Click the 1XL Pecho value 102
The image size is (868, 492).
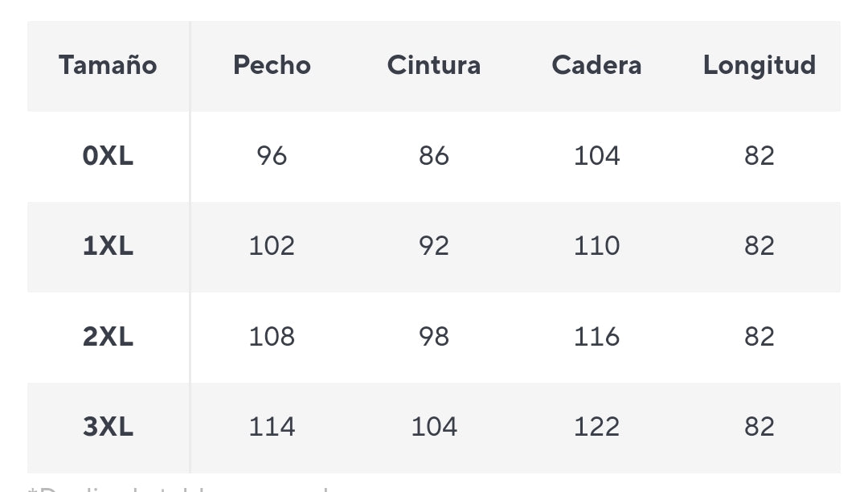[272, 246]
